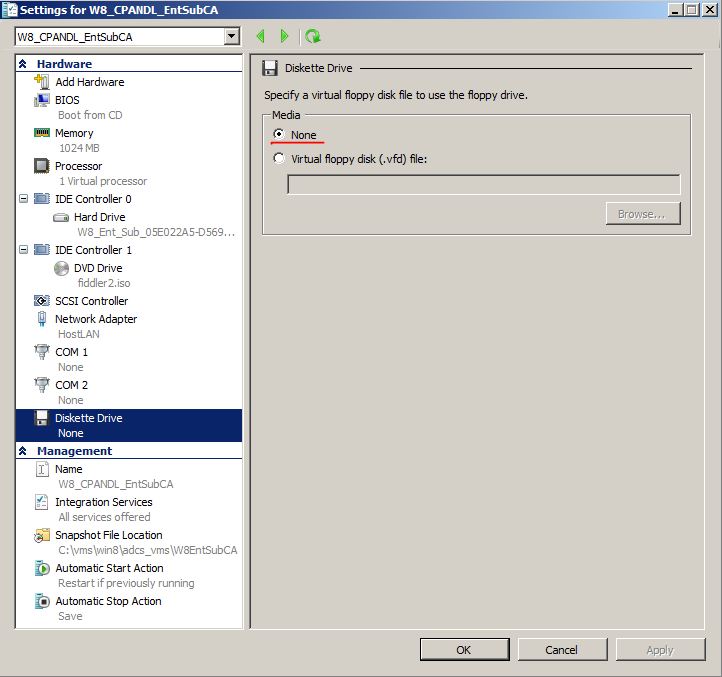Click the IDE Controller 0 icon
Viewport: 722px width, 677px height.
[41, 199]
